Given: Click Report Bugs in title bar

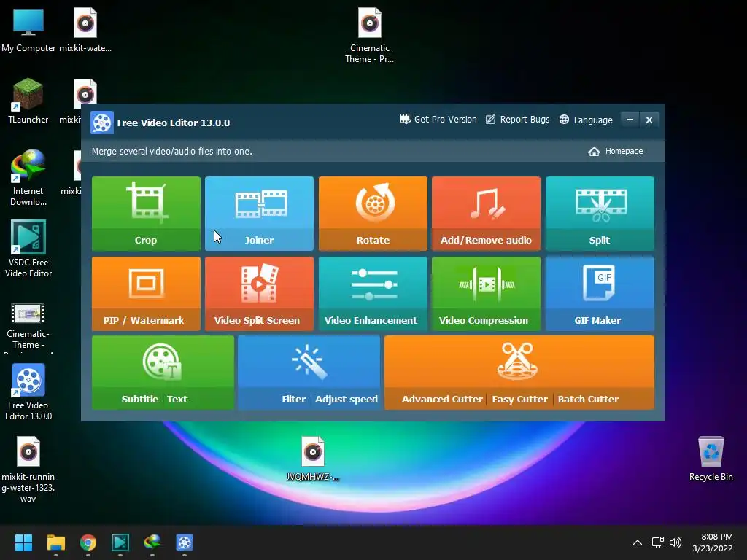Looking at the screenshot, I should [x=517, y=120].
